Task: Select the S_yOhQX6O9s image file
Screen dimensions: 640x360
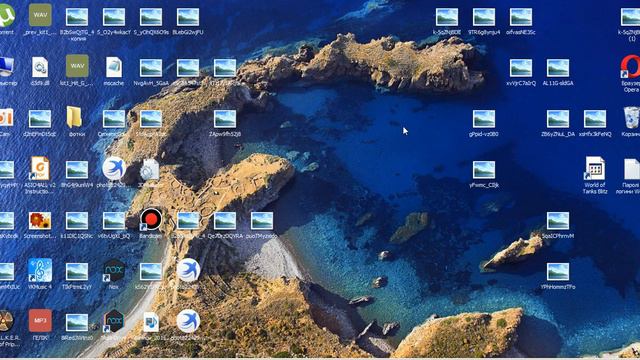Action: coord(151,18)
